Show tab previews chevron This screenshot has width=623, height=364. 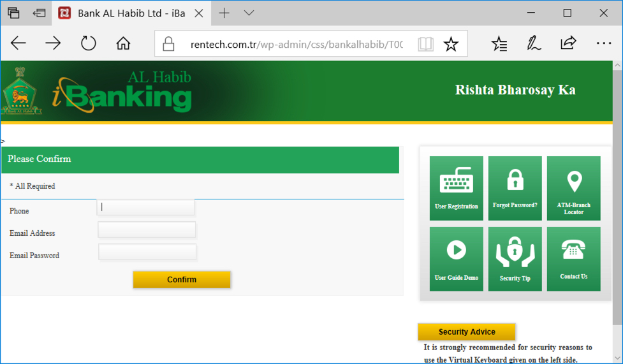click(249, 13)
